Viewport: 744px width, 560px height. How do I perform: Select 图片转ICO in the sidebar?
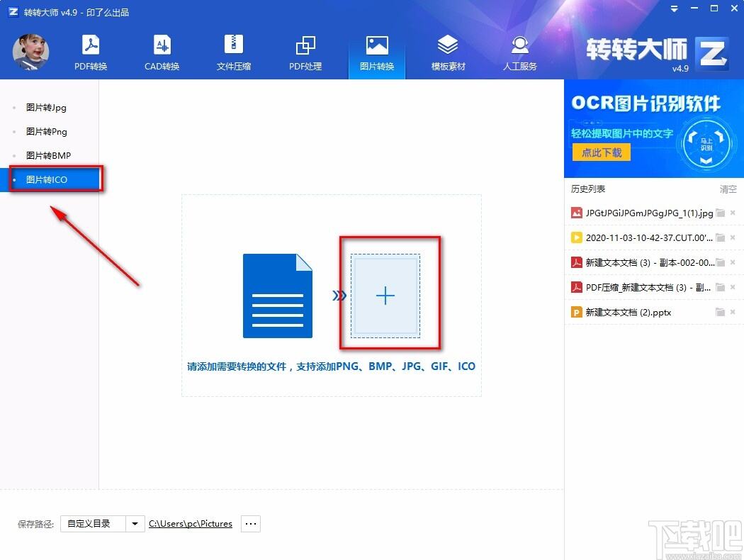[50, 179]
